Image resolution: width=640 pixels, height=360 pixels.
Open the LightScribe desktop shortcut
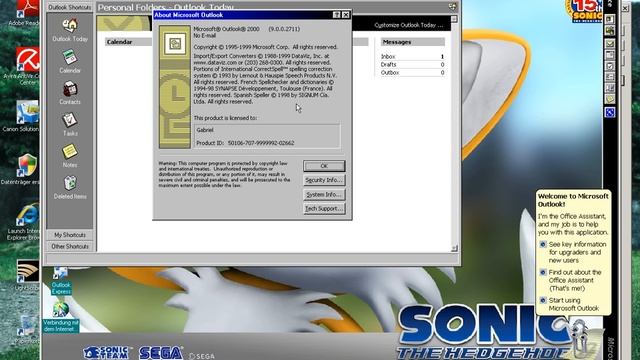point(27,276)
